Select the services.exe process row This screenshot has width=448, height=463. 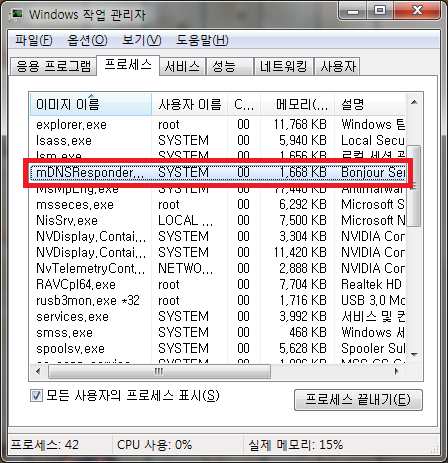pos(218,317)
